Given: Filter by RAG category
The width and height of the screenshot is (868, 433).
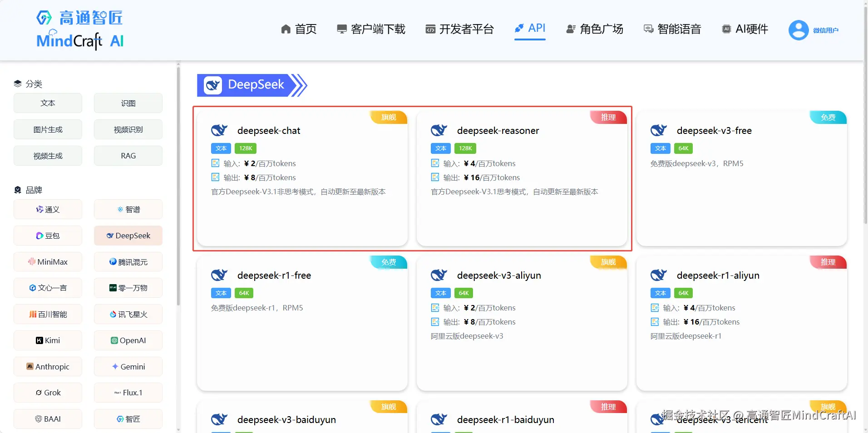Looking at the screenshot, I should 128,156.
